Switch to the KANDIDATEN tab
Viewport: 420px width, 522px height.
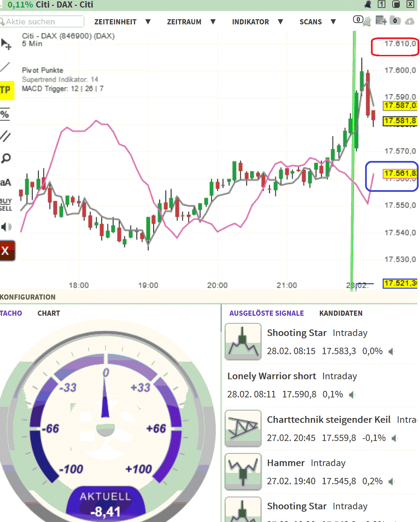coord(341,313)
